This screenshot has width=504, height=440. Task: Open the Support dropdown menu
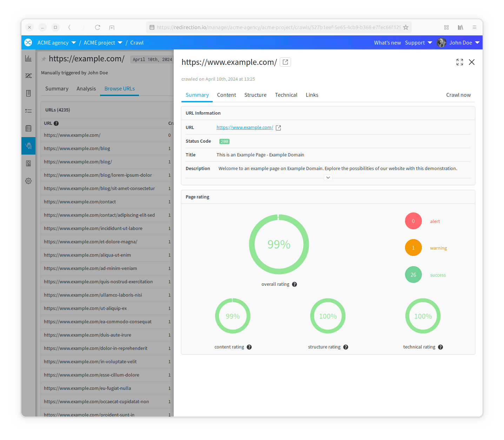coord(418,42)
